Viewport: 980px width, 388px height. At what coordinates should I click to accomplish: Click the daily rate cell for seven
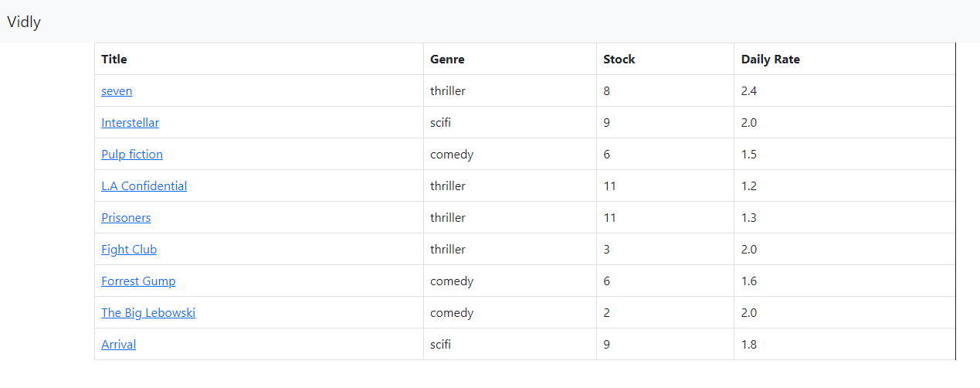(749, 91)
